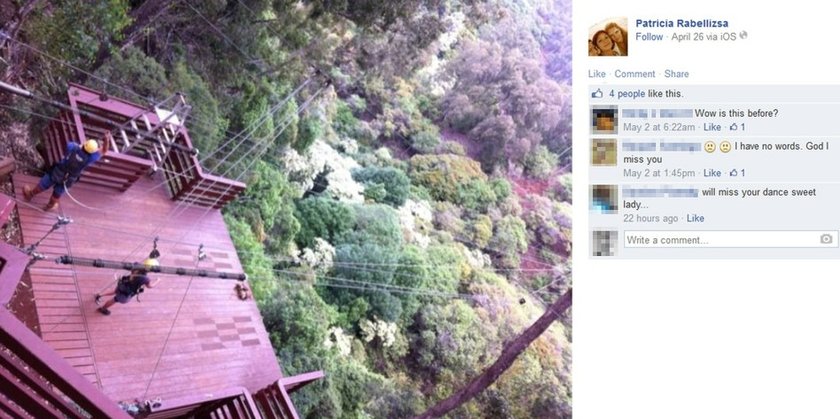Open the second commenter's blurred avatar
This screenshot has height=419, width=840.
[604, 152]
